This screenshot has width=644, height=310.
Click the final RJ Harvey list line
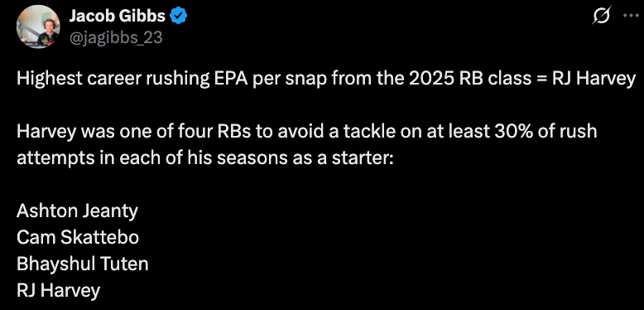pos(58,291)
